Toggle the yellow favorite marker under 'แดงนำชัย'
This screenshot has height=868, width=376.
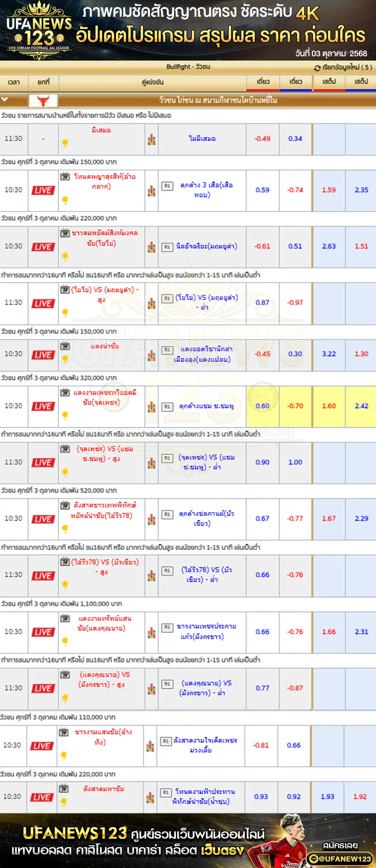click(x=65, y=358)
